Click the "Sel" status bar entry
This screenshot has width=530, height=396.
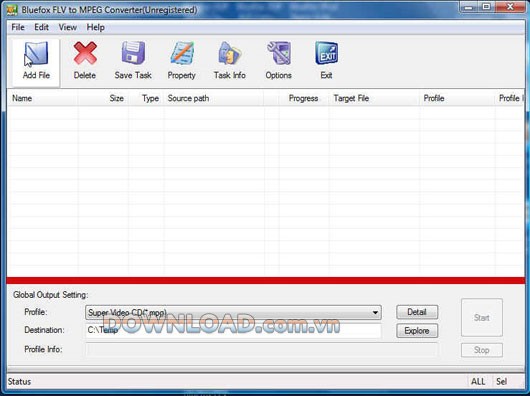pos(502,381)
